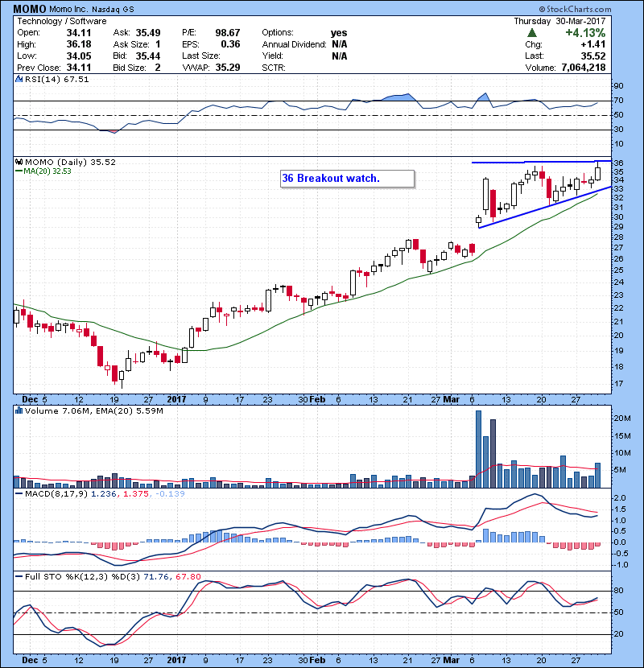644x668 pixels.
Task: Click the MACD signal value 1.375
Action: [x=135, y=494]
